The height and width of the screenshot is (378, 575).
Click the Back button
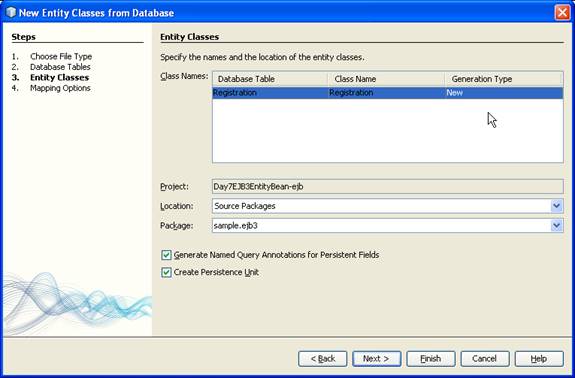click(323, 359)
